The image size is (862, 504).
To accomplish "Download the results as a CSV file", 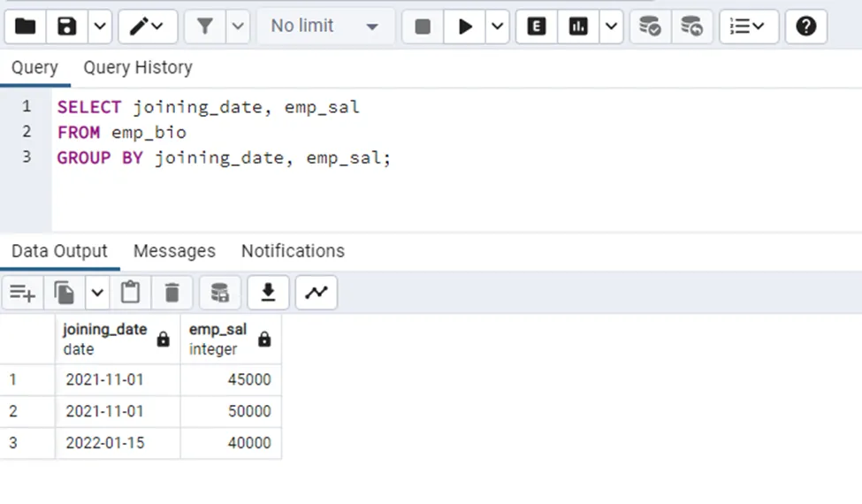I will pos(269,293).
